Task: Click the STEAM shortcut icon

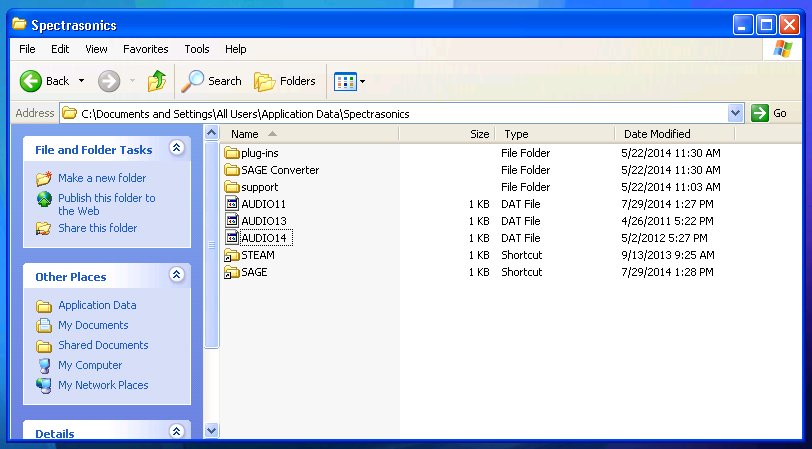Action: 231,255
